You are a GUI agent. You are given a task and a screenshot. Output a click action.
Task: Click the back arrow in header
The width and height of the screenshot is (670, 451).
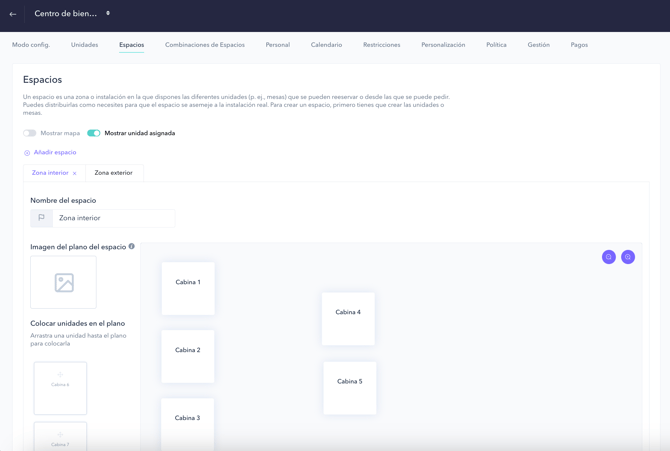pos(13,14)
